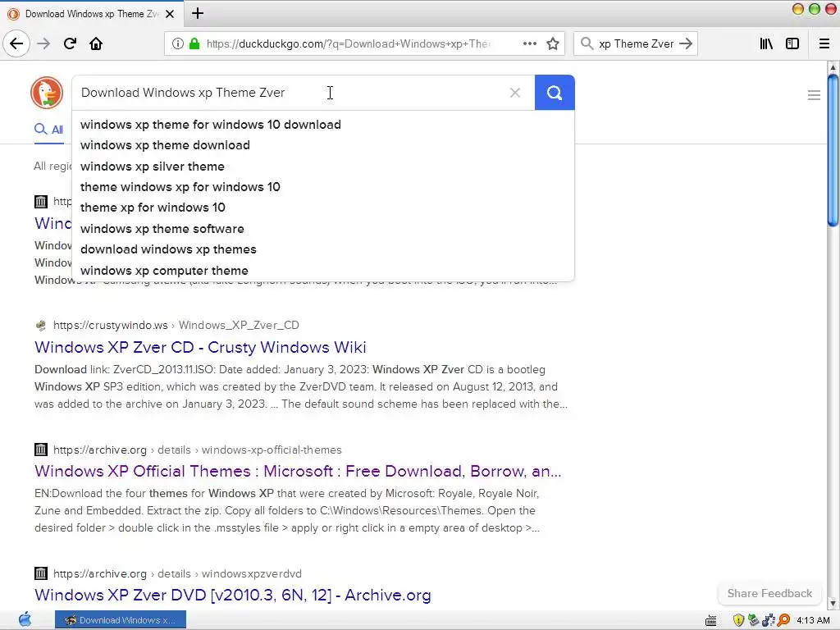Open a new tab with plus
The width and height of the screenshot is (840, 630).
click(x=198, y=13)
